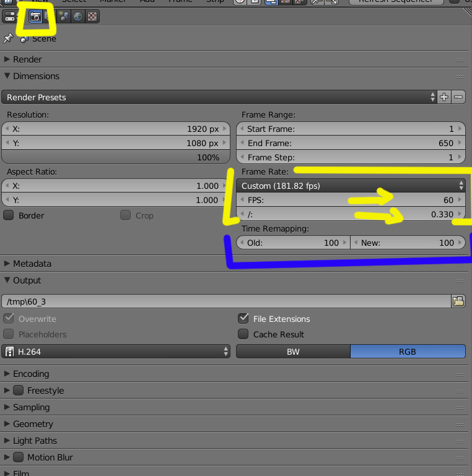
Task: Expand the Encoding panel
Action: click(x=7, y=374)
